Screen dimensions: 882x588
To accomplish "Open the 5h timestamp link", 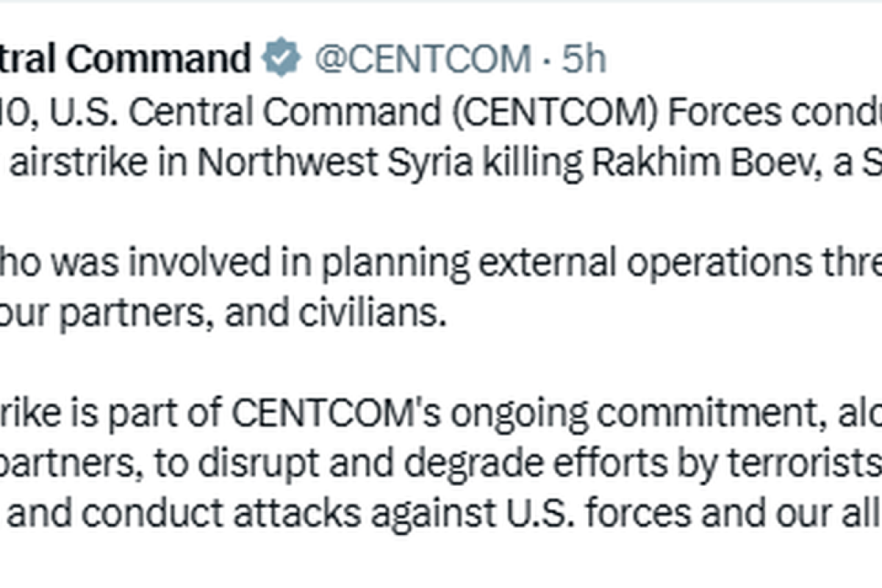I will [585, 60].
